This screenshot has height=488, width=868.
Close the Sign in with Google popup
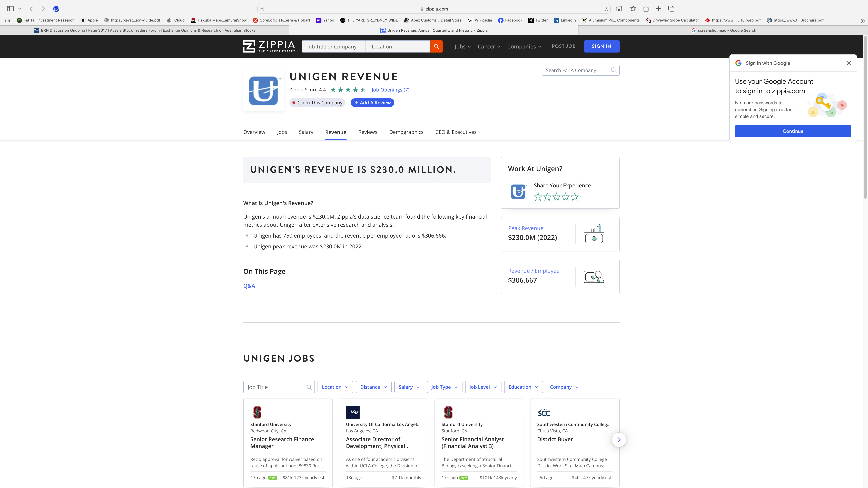tap(849, 63)
